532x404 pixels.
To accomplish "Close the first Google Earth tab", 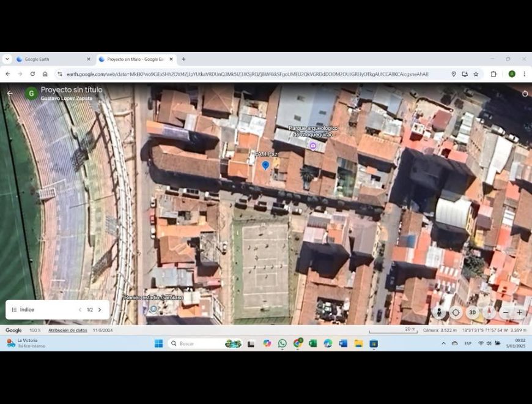I will click(x=89, y=59).
